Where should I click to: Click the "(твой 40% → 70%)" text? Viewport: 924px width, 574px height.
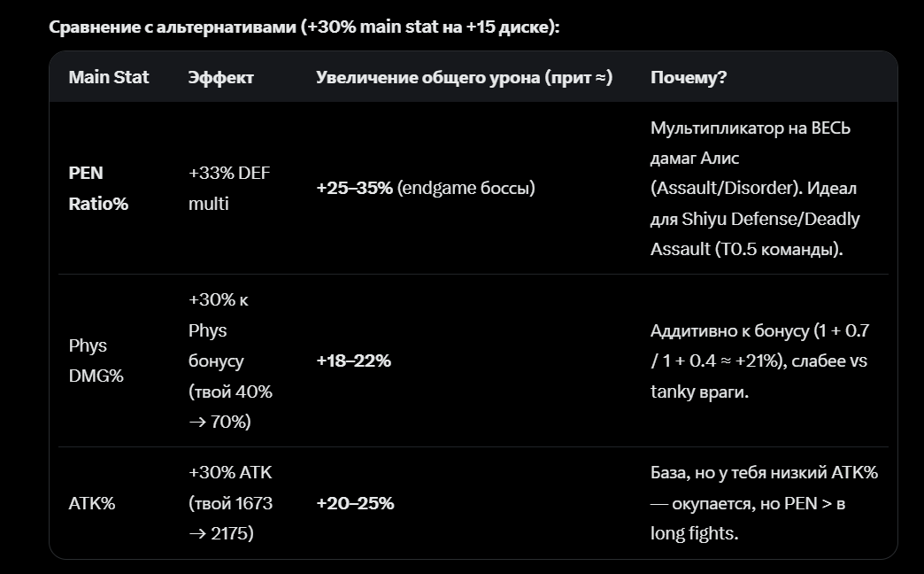[230, 406]
